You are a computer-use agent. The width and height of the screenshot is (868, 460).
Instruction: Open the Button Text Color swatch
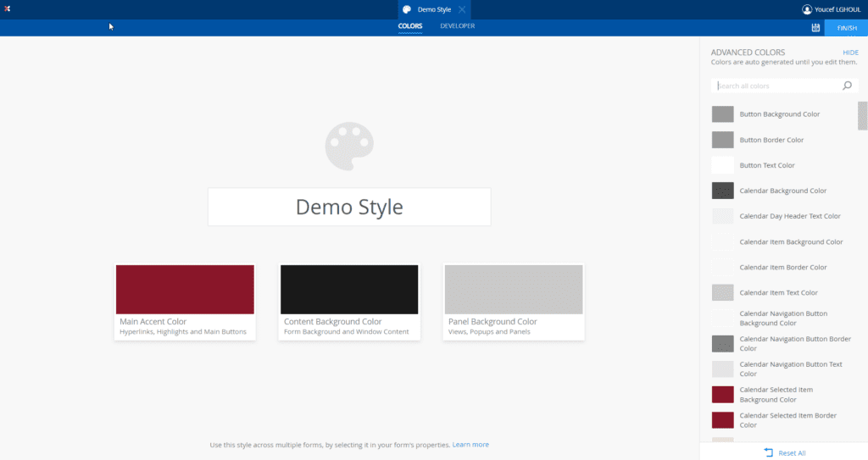(x=722, y=165)
